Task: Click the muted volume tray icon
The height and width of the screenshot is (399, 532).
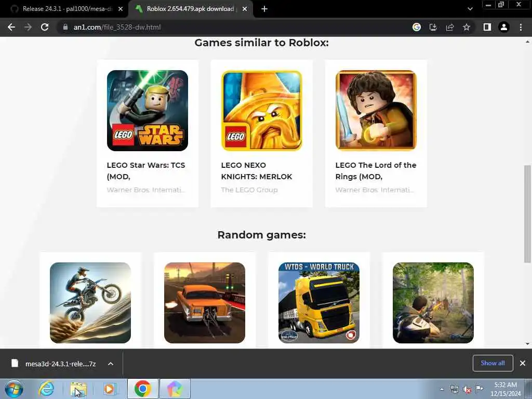Action: pyautogui.click(x=467, y=389)
